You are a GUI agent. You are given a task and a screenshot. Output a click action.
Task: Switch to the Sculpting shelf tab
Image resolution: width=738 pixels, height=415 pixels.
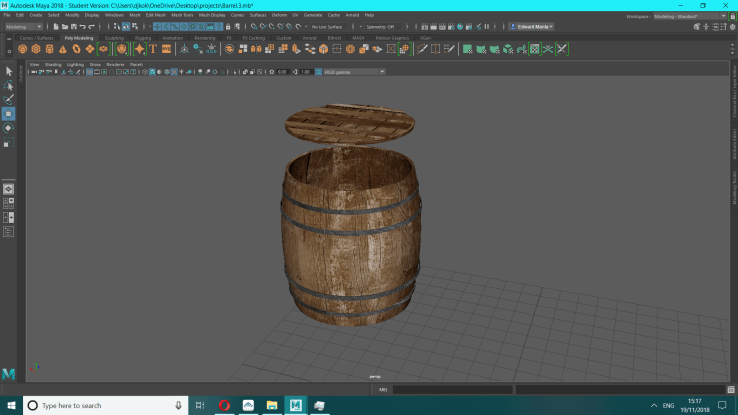pos(114,37)
